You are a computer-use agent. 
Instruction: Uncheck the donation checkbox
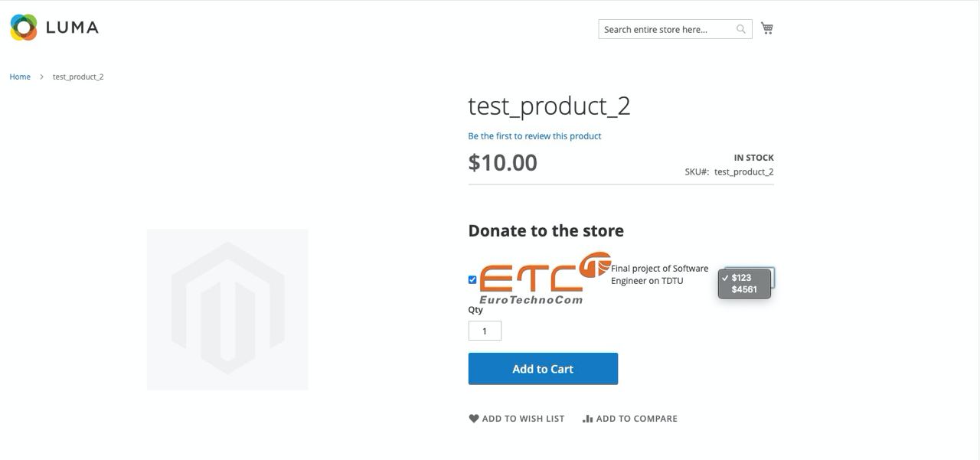tap(472, 280)
